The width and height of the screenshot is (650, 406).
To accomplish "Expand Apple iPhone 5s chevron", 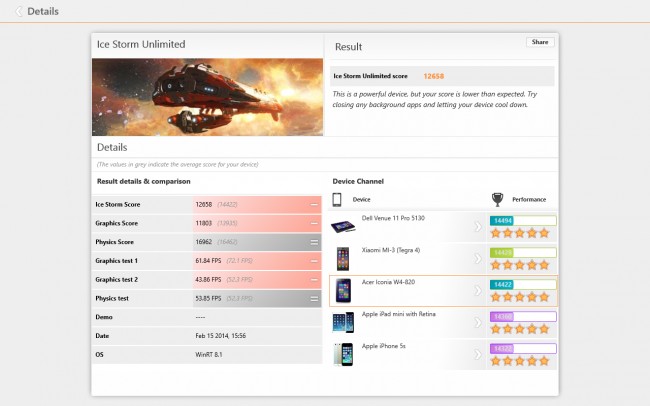I will tap(478, 354).
